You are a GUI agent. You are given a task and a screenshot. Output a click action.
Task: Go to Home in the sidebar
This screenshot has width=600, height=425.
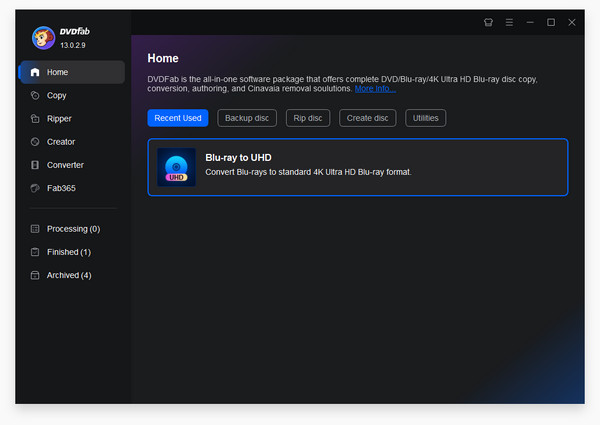pos(72,72)
